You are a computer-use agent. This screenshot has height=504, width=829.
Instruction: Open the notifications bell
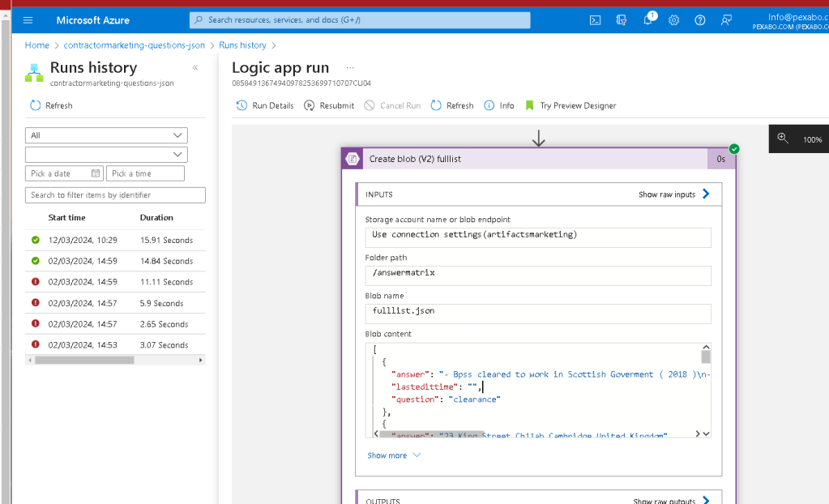click(x=647, y=20)
